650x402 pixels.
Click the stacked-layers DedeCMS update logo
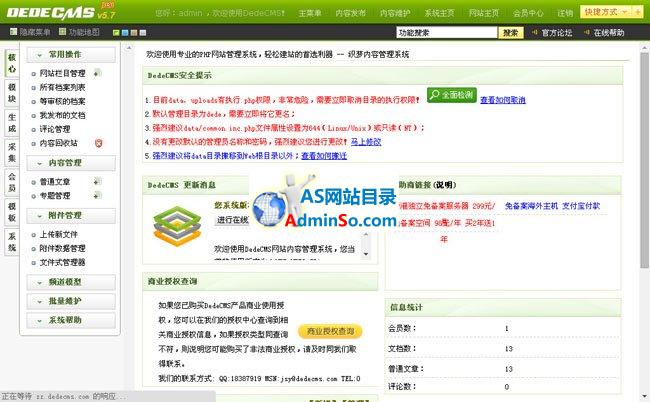(x=177, y=226)
